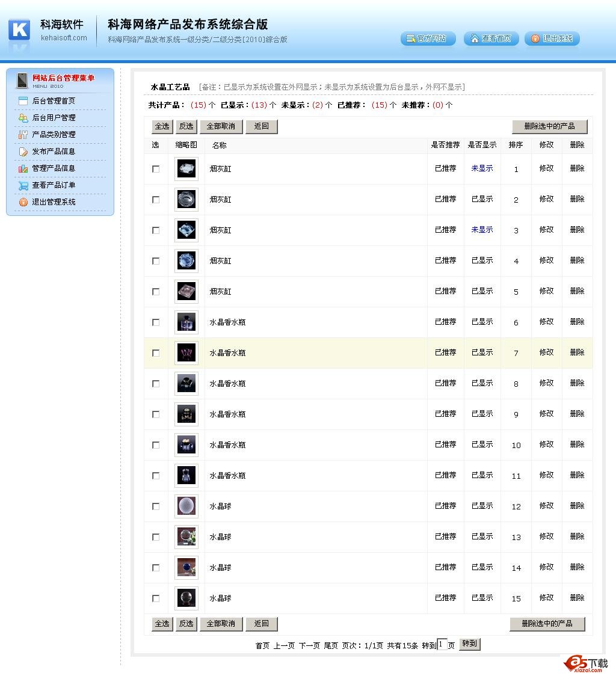The width and height of the screenshot is (616, 676).
Task: Click the Kehai software K logo
Action: [19, 29]
